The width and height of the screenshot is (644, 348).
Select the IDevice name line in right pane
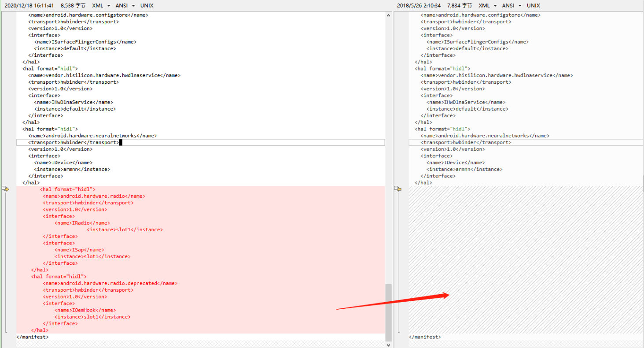[456, 163]
